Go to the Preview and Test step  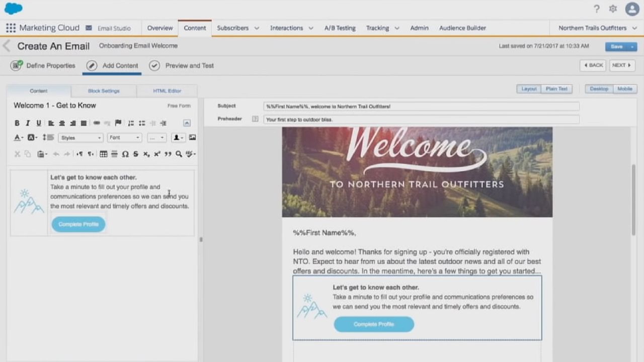[x=182, y=65]
